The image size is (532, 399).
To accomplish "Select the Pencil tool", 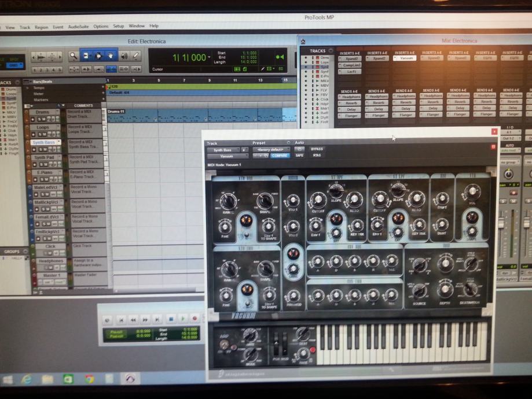I will tap(135, 56).
